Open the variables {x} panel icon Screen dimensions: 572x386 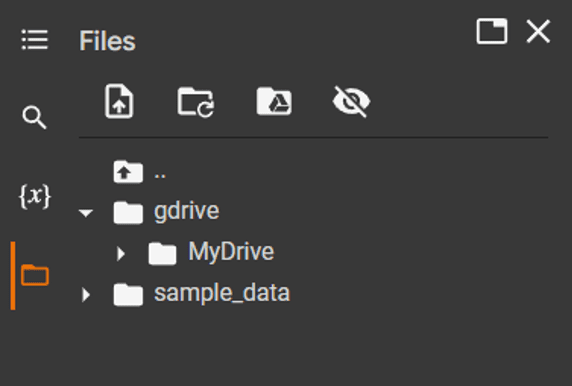[x=35, y=196]
